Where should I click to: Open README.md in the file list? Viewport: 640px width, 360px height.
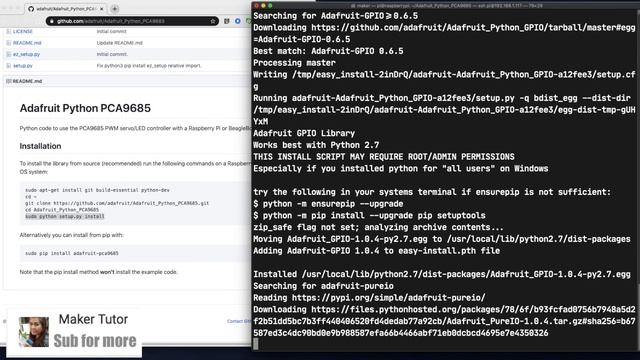point(27,43)
